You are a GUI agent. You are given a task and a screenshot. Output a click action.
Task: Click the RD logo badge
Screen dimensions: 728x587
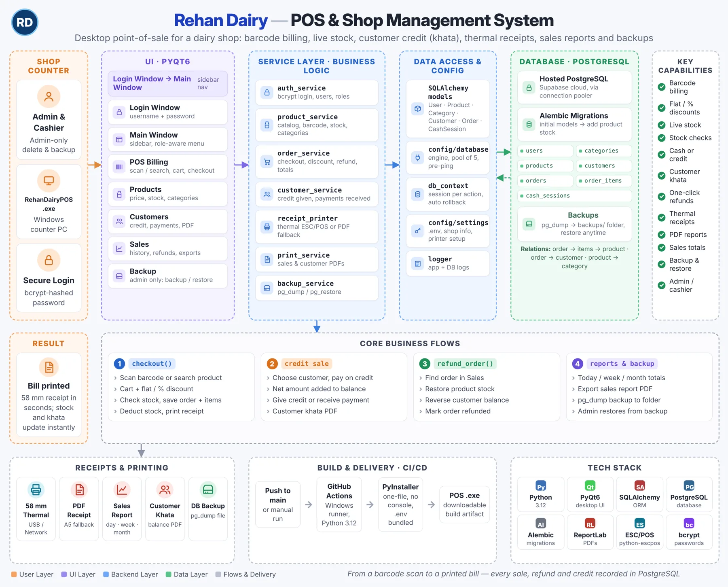point(25,22)
